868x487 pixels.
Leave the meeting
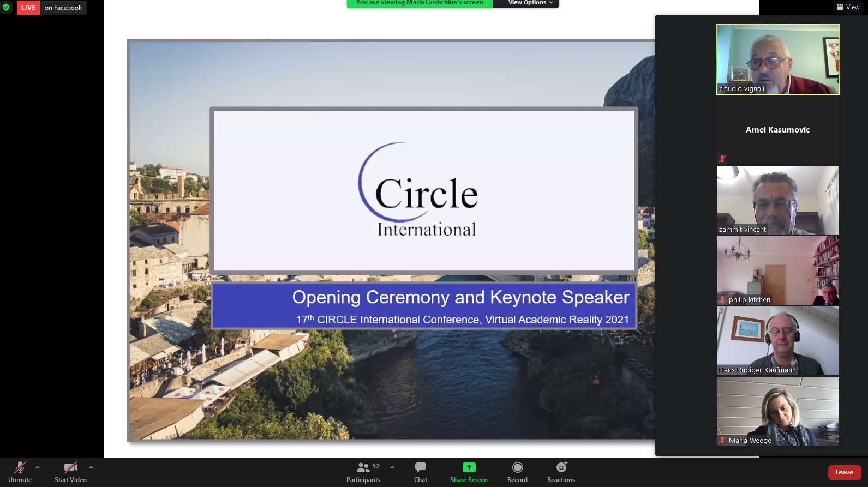844,472
